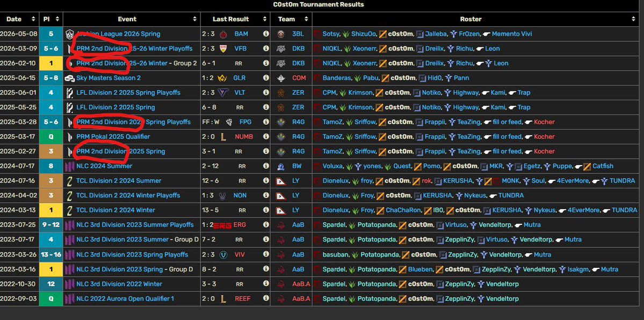Open the BAM opponent link
Viewport: 644px width, 320px height.
pos(241,34)
